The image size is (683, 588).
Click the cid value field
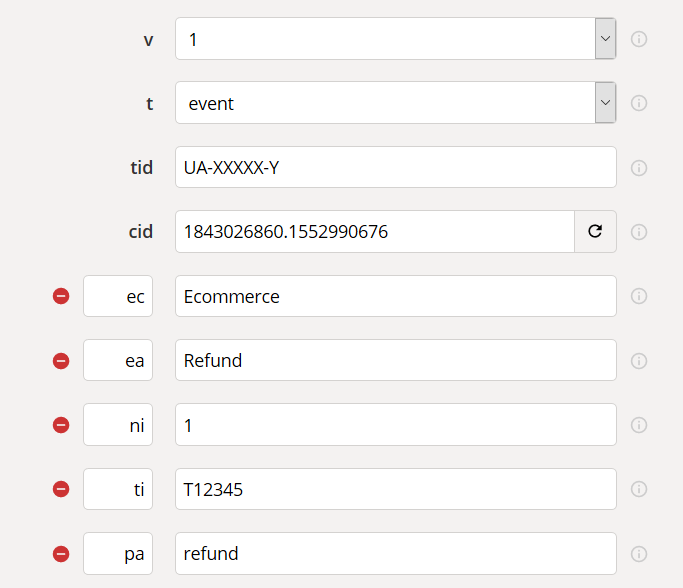[x=374, y=232]
